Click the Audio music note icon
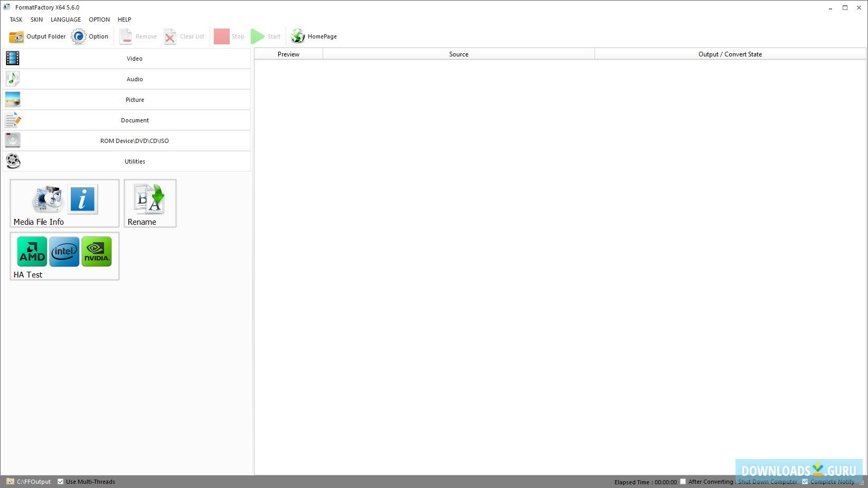 click(x=13, y=79)
